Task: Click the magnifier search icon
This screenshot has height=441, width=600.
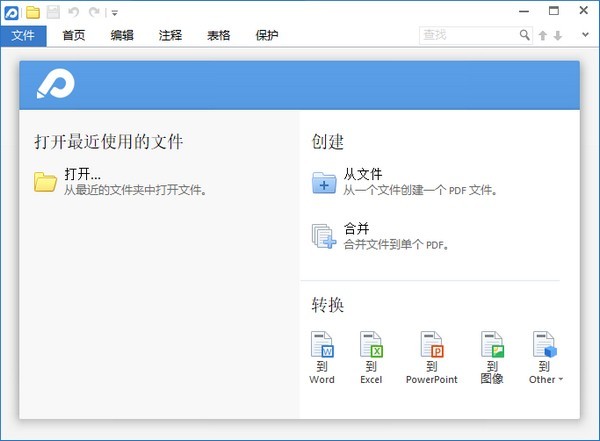Action: pos(525,35)
